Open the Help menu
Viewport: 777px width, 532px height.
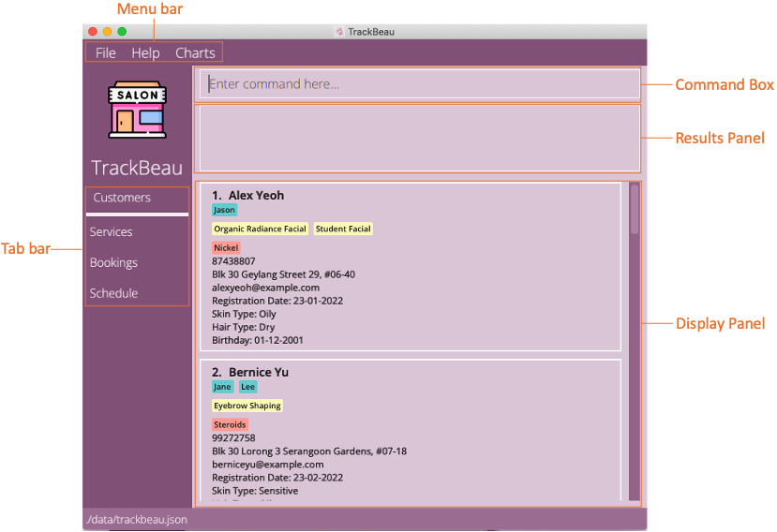[145, 53]
